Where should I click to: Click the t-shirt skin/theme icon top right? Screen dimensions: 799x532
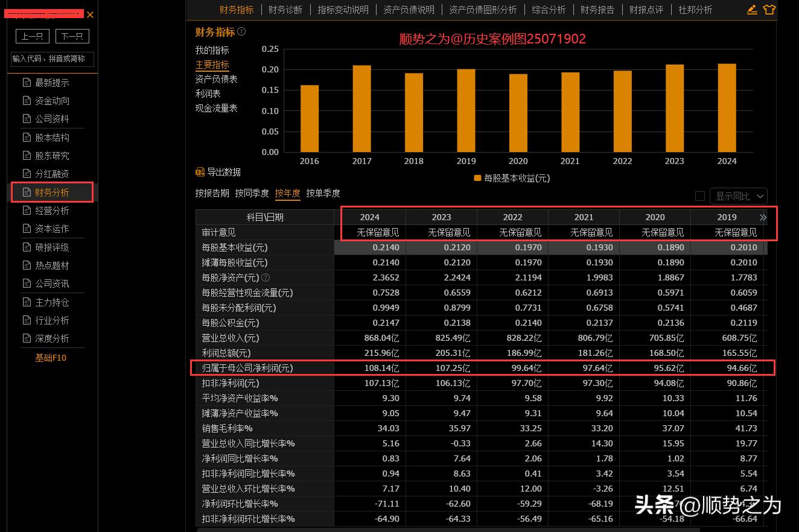[x=769, y=10]
